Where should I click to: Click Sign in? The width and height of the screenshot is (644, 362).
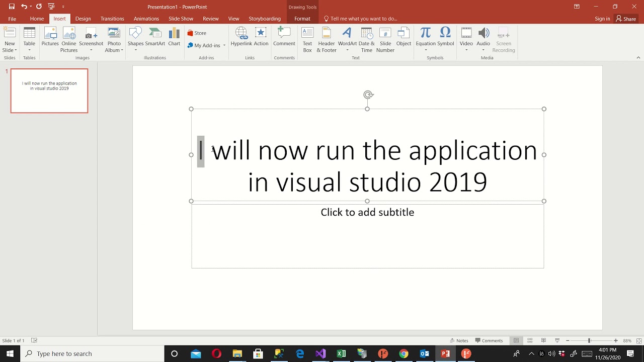[602, 19]
